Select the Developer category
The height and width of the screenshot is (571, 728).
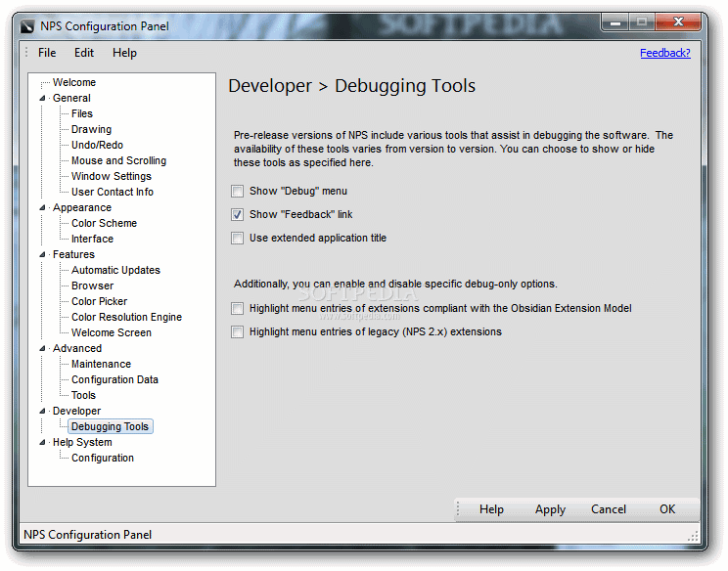[76, 411]
